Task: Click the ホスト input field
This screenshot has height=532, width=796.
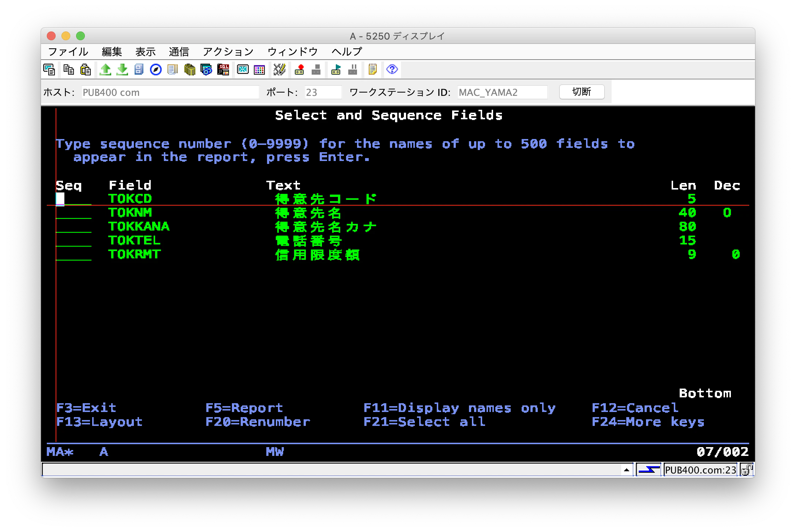Action: (170, 92)
